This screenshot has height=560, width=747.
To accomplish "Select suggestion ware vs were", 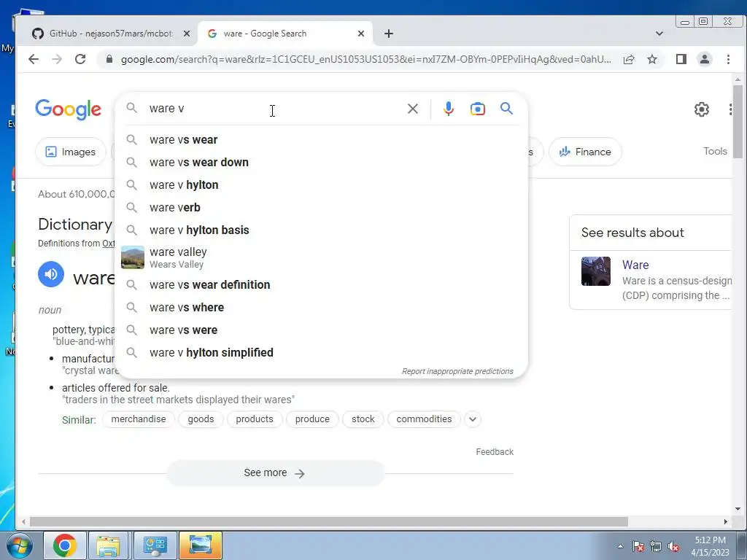I will (x=322, y=330).
